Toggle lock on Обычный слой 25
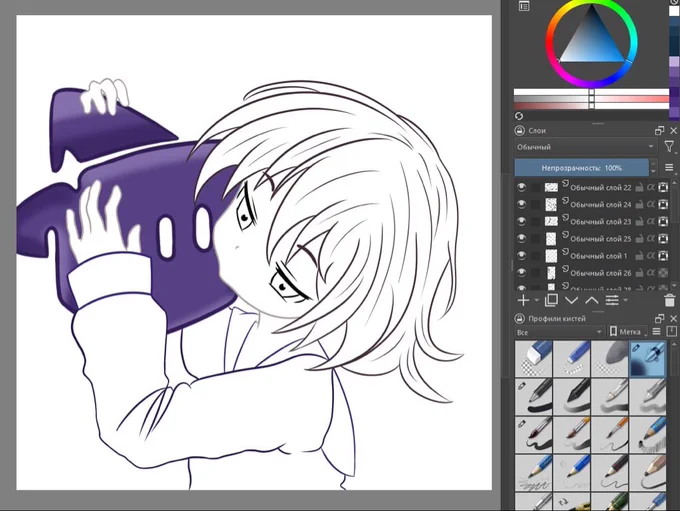 (639, 239)
